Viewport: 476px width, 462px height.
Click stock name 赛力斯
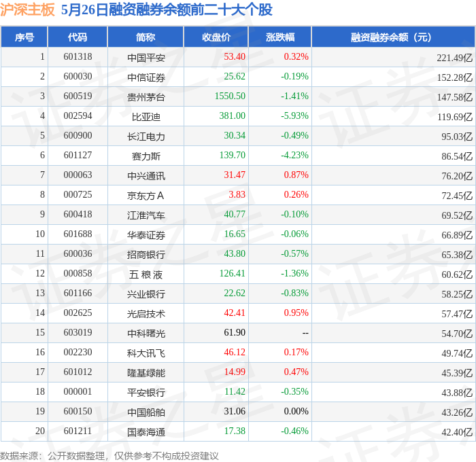click(x=146, y=156)
